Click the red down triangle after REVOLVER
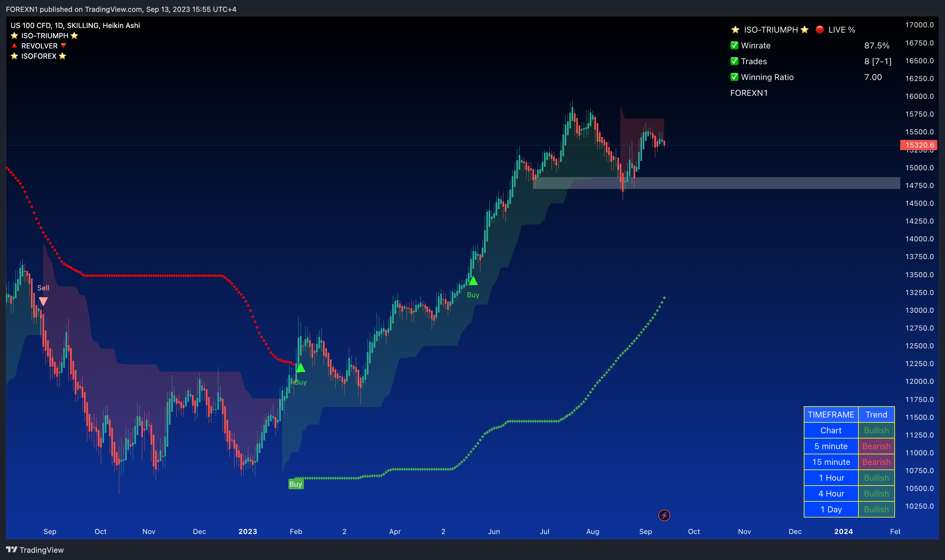Screen dimensions: 945x560 64,46
